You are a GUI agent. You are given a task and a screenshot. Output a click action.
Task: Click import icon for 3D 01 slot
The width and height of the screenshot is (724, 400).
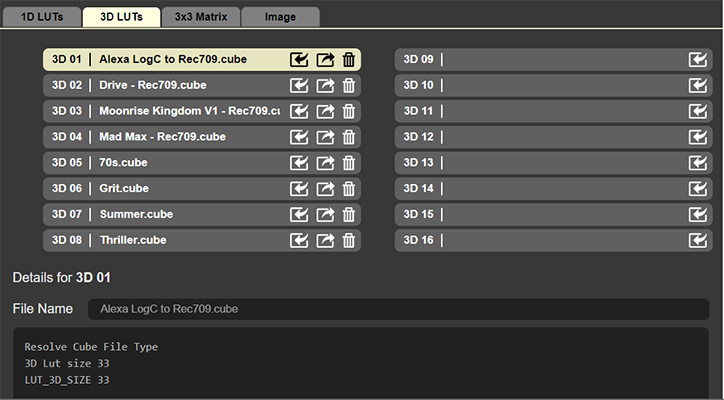point(299,59)
